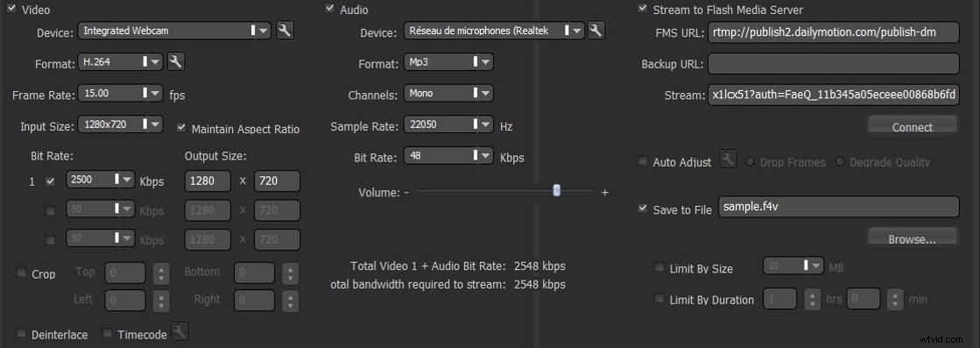Enable the Crop checkbox
The width and height of the screenshot is (980, 348).
[x=21, y=273]
